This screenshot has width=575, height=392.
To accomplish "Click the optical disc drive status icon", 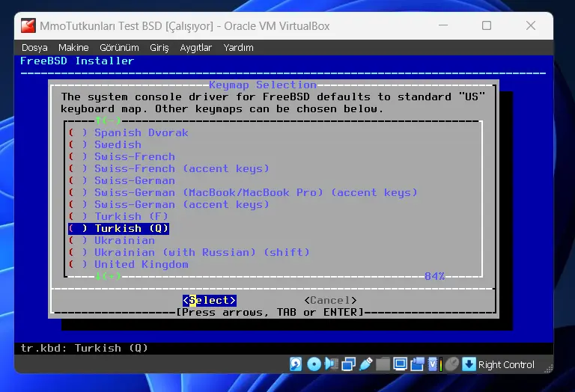I will 314,364.
